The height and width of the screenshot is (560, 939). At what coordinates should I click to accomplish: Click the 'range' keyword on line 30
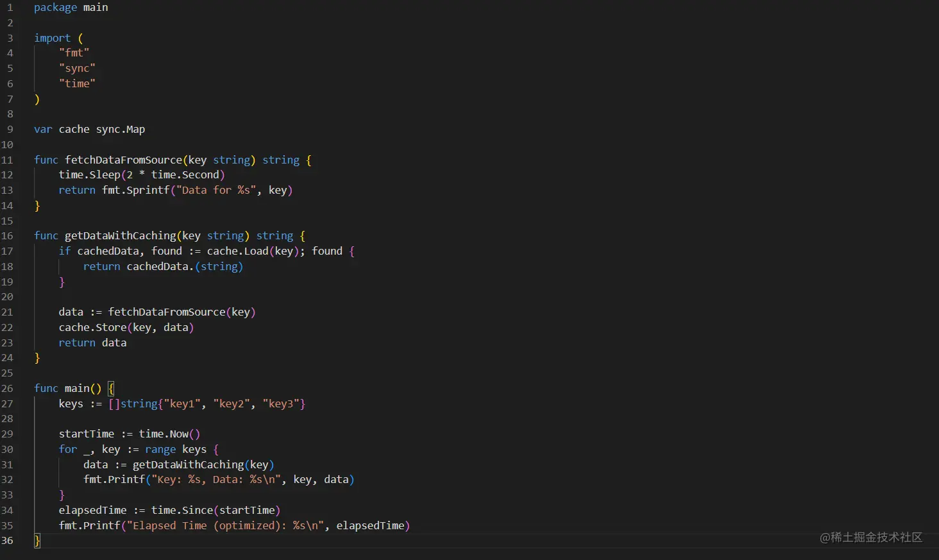click(160, 450)
